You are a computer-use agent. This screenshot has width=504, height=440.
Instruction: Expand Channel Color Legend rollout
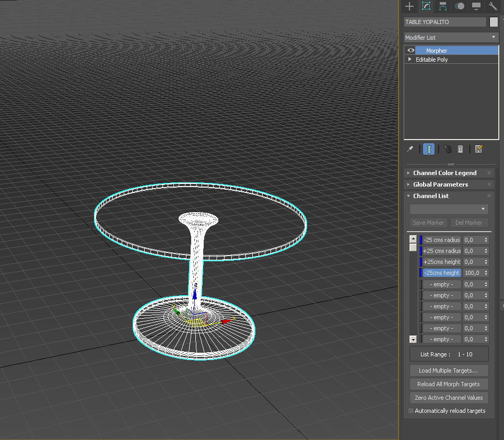click(444, 173)
